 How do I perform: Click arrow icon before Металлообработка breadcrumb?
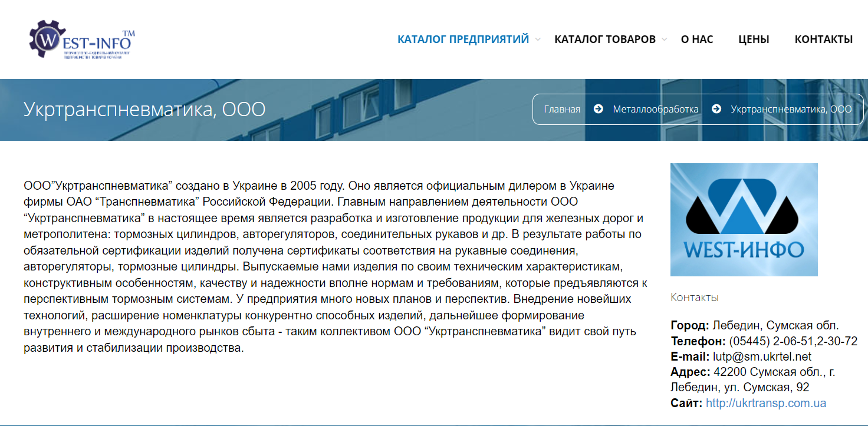point(598,109)
